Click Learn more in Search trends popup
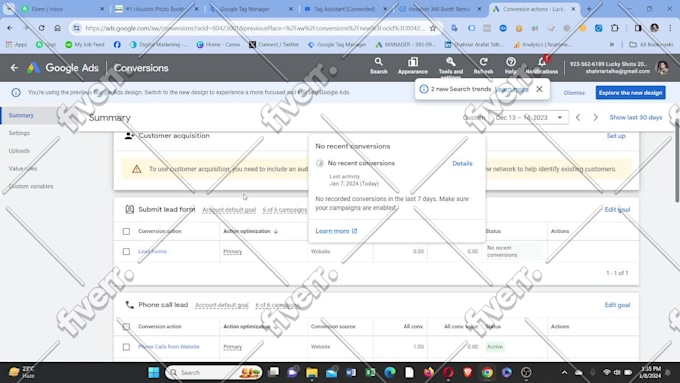This screenshot has height=383, width=680. click(512, 89)
